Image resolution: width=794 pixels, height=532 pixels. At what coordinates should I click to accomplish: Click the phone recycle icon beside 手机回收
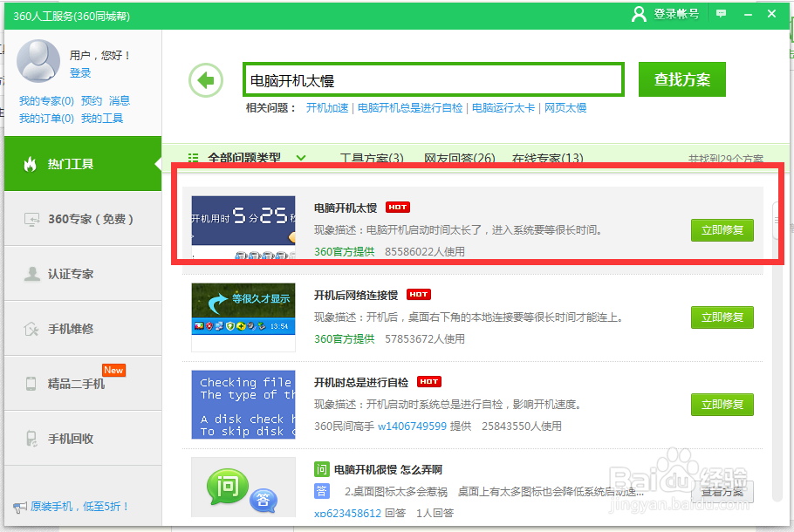(x=31, y=439)
